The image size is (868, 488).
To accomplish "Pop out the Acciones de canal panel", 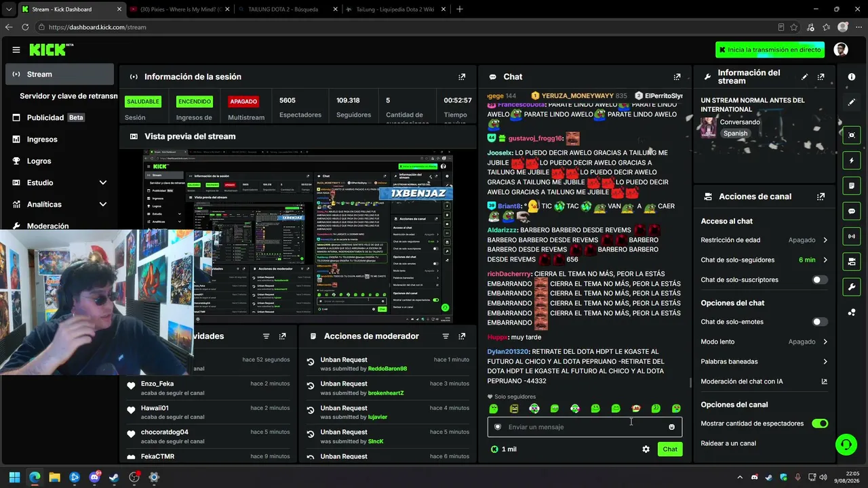I will [821, 197].
